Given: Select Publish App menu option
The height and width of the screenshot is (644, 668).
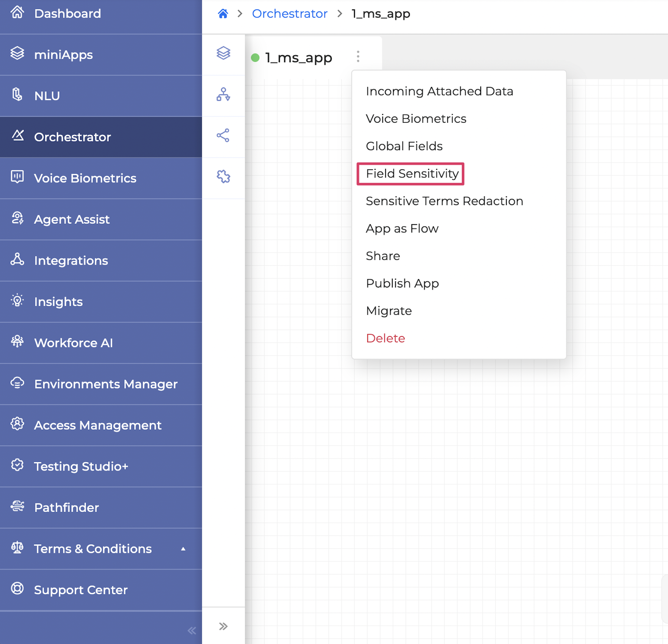Looking at the screenshot, I should tap(402, 283).
